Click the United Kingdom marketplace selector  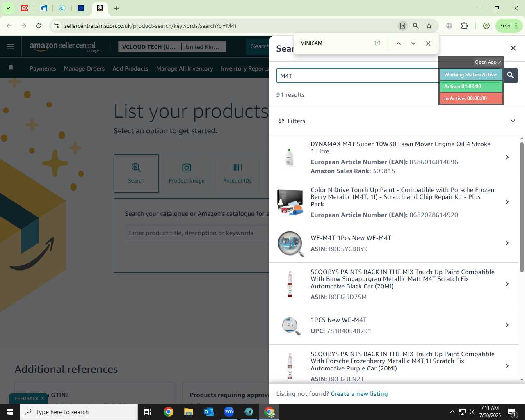pos(203,47)
